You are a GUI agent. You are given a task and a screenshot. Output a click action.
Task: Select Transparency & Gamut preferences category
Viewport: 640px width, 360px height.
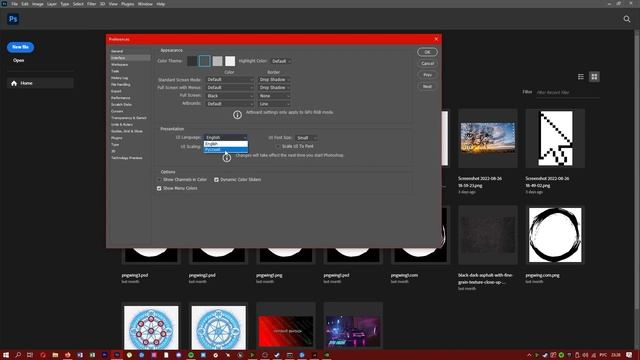pyautogui.click(x=129, y=118)
